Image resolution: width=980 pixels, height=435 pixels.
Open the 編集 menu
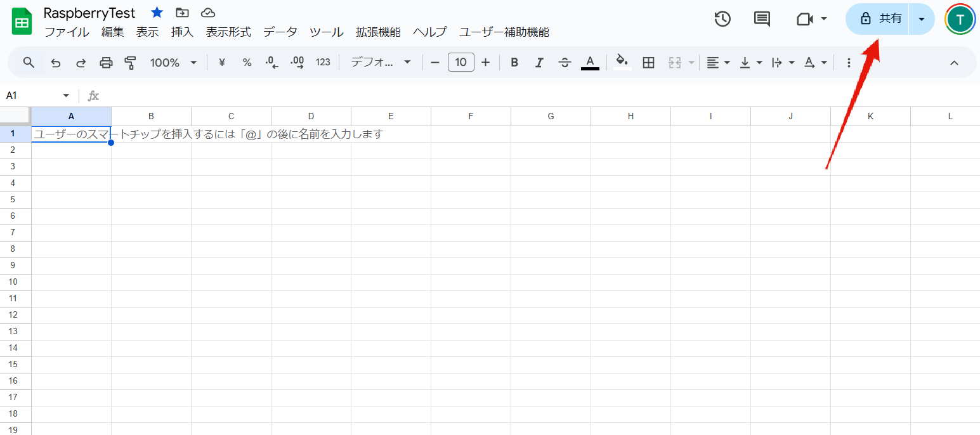(113, 32)
